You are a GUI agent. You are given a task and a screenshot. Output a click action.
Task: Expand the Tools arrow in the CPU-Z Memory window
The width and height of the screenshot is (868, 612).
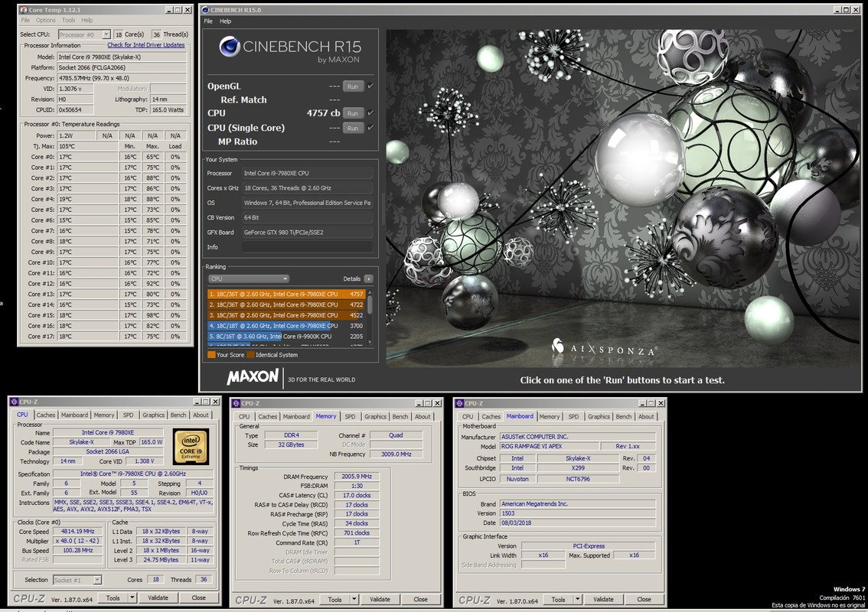point(354,599)
